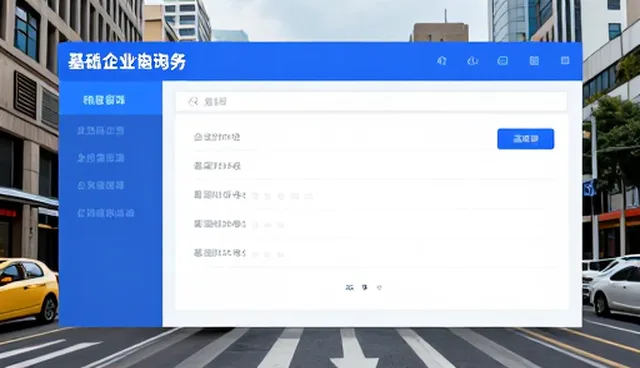Open the third sidebar menu item
The height and width of the screenshot is (368, 640).
[x=100, y=158]
